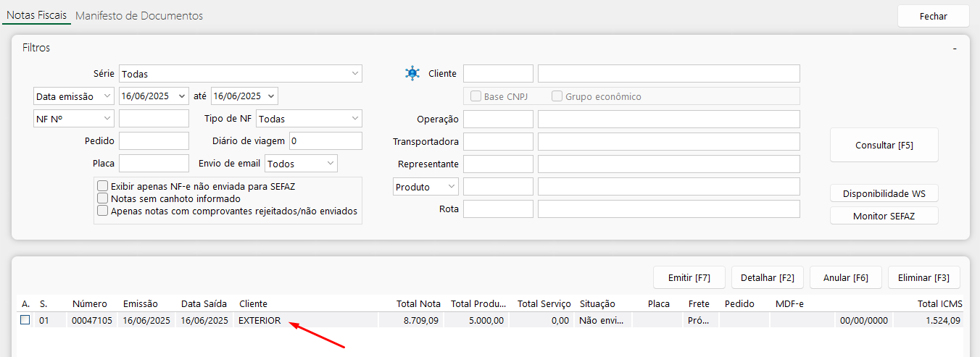Click the Emitir [F7] button
Screen dimensions: 980x357
[689, 277]
